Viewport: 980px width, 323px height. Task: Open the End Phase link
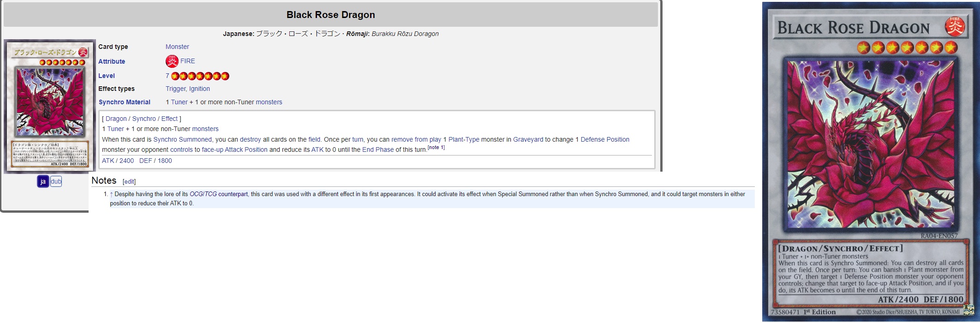378,150
